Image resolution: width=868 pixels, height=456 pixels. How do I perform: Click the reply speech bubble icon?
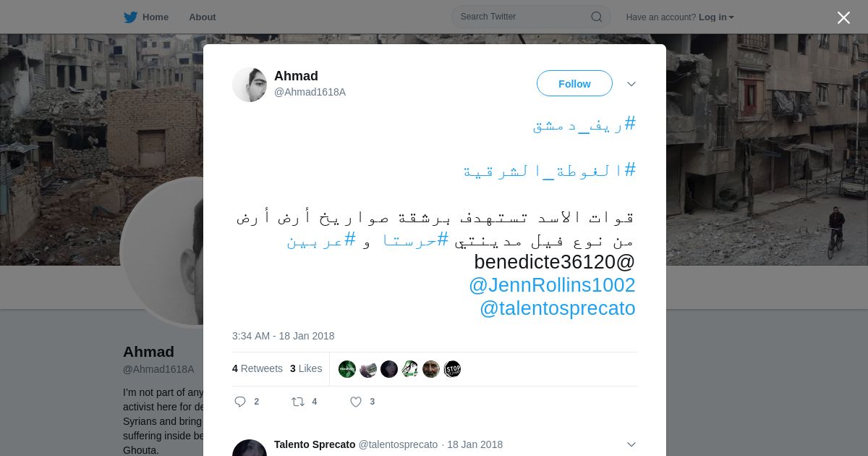240,402
